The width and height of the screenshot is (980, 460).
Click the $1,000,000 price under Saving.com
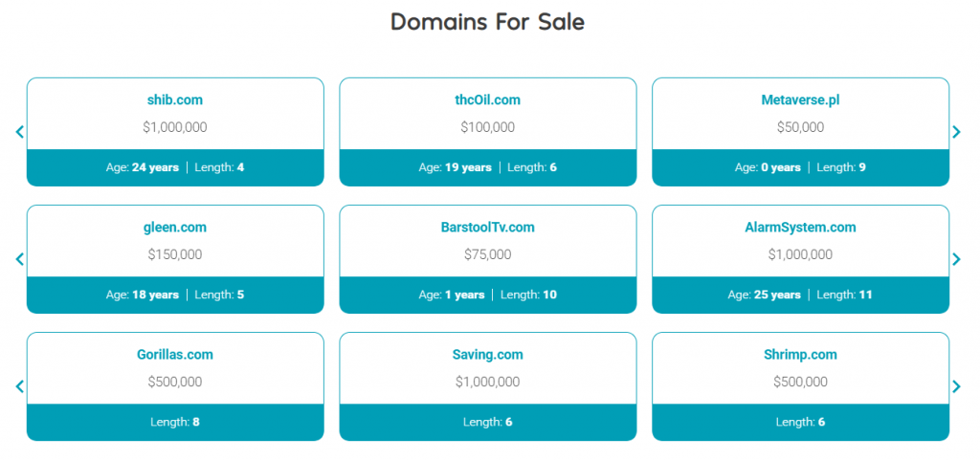tap(487, 382)
